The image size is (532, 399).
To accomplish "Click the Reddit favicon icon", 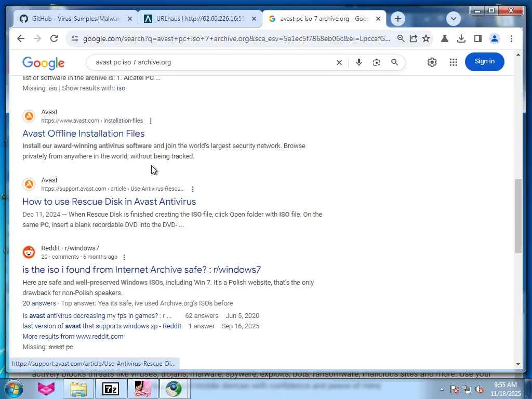I will [29, 252].
